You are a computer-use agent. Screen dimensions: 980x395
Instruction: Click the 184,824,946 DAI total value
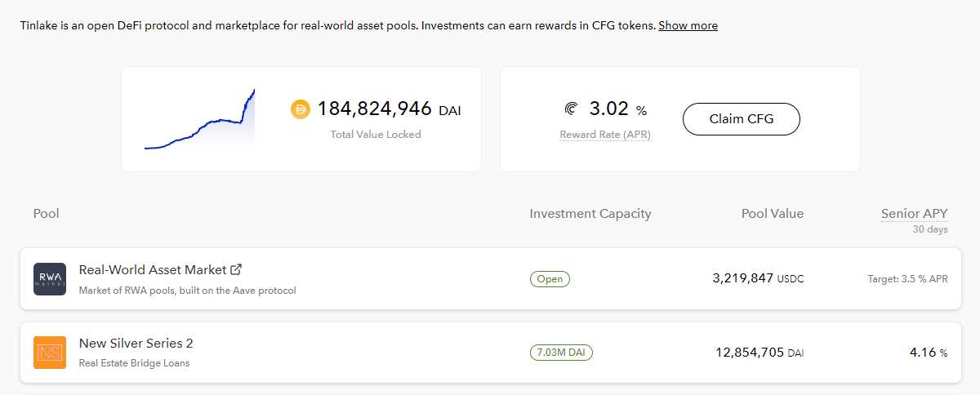389,109
